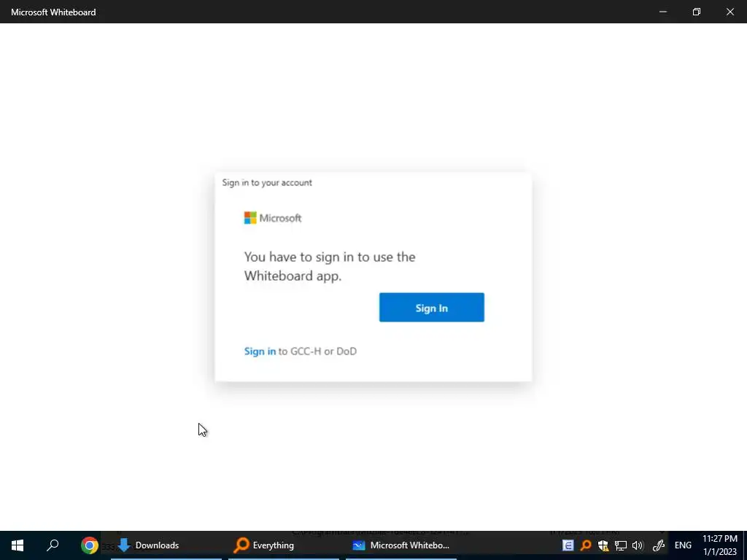Open the pen workspace tray icon
Screen dimensions: 747x560
pyautogui.click(x=659, y=545)
